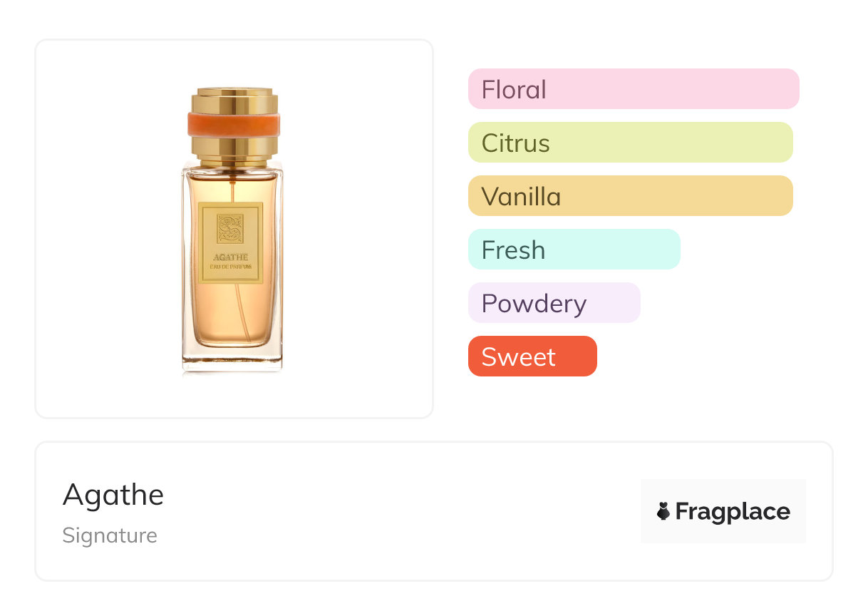
Task: Click the red Sweet accord bar
Action: click(532, 356)
